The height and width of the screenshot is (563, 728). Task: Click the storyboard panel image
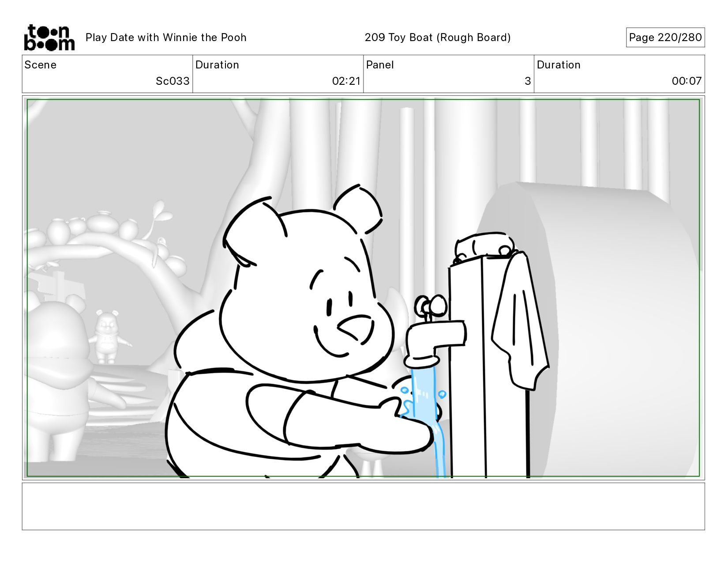click(364, 288)
